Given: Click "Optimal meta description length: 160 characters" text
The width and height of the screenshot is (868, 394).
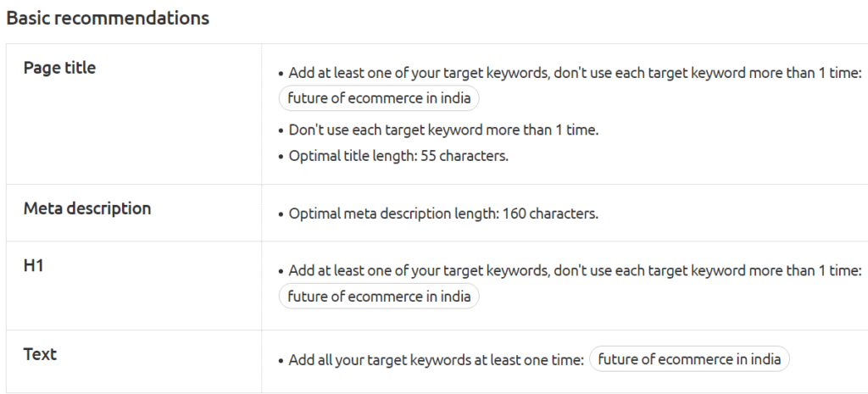Looking at the screenshot, I should click(x=443, y=214).
